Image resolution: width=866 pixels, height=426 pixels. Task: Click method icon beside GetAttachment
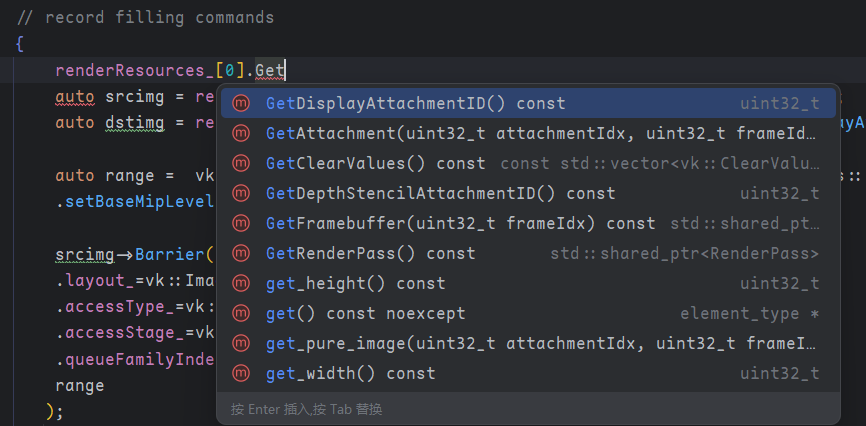[241, 133]
